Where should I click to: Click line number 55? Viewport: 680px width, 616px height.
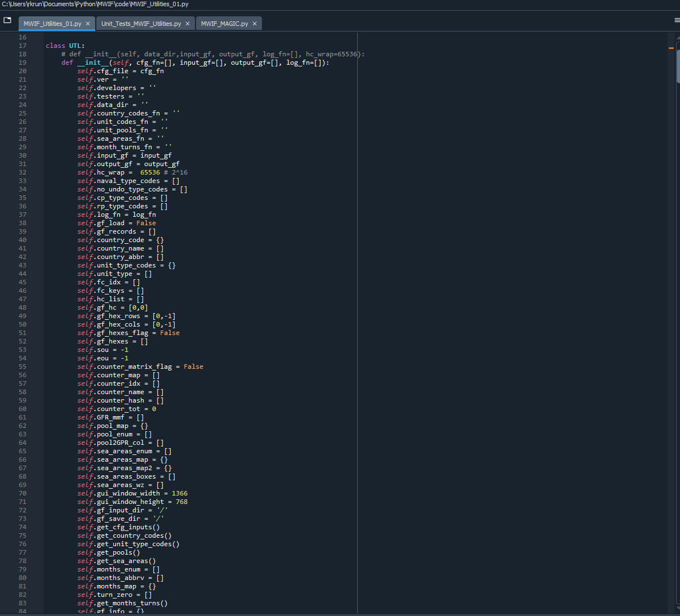pyautogui.click(x=23, y=367)
